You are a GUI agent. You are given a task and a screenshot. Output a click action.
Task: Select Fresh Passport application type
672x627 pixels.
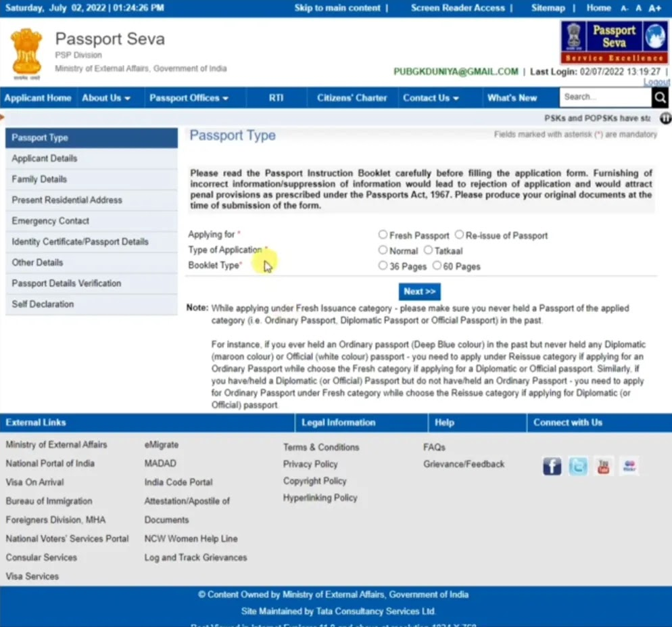coord(383,235)
